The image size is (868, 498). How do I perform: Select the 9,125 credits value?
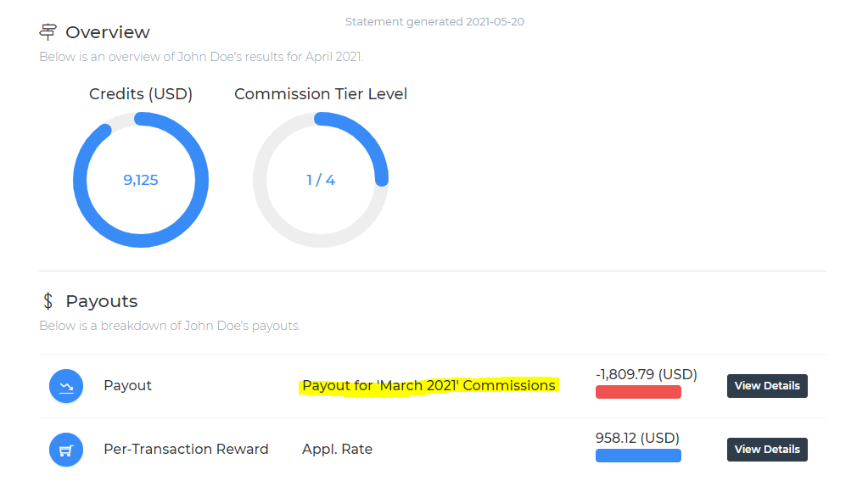point(141,180)
